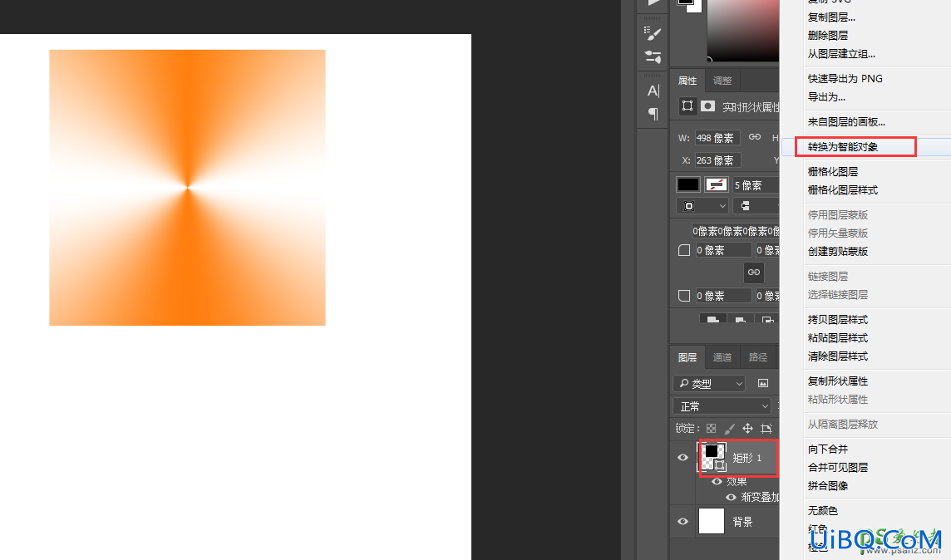
Task: Click the live shape properties icon
Action: (x=687, y=106)
